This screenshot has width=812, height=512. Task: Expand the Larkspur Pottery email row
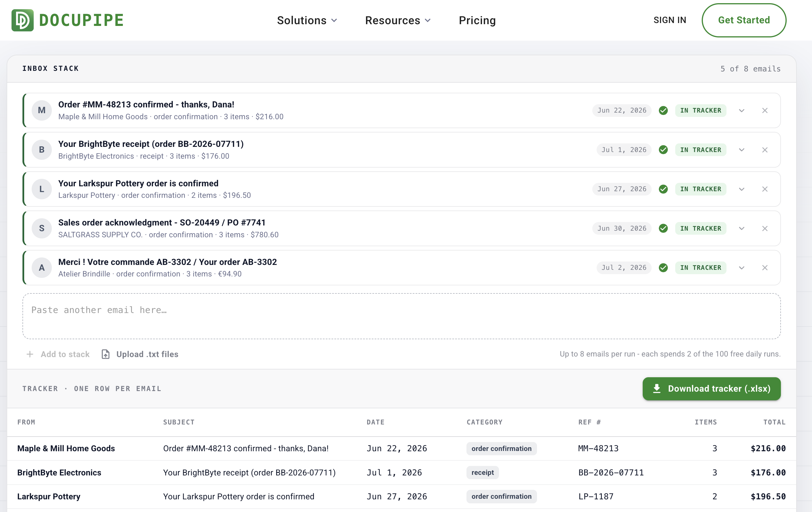point(741,189)
